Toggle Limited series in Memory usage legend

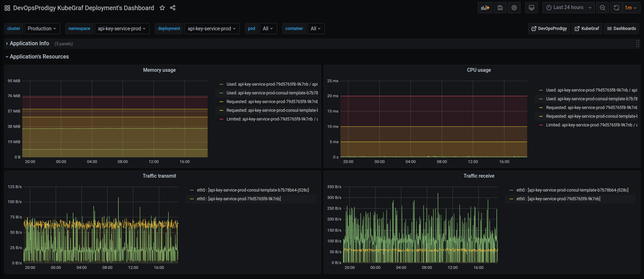tap(272, 119)
